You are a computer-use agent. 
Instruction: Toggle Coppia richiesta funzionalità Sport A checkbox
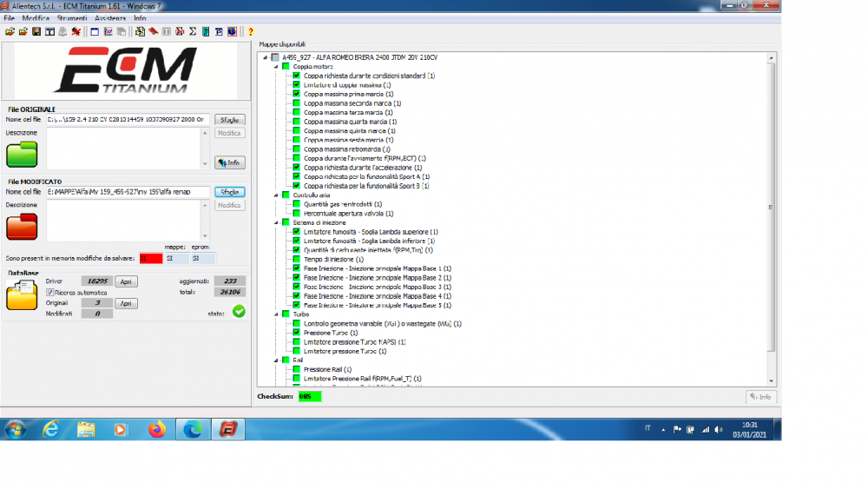tap(297, 176)
